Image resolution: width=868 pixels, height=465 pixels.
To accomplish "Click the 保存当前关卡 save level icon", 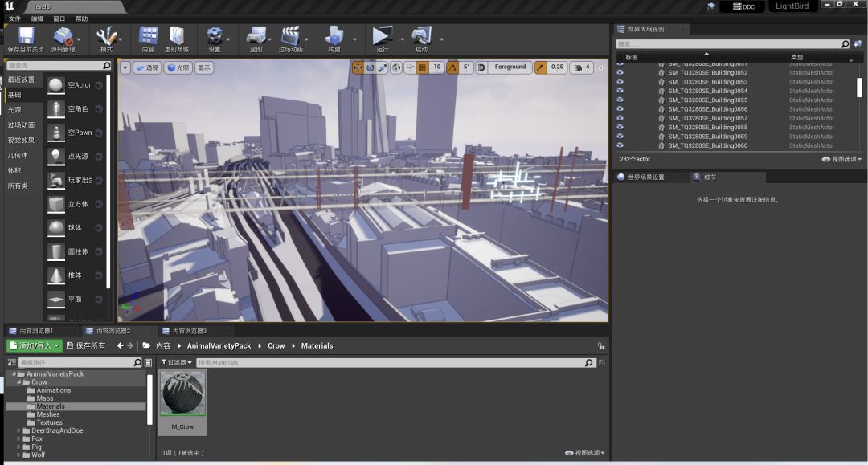I will [27, 36].
